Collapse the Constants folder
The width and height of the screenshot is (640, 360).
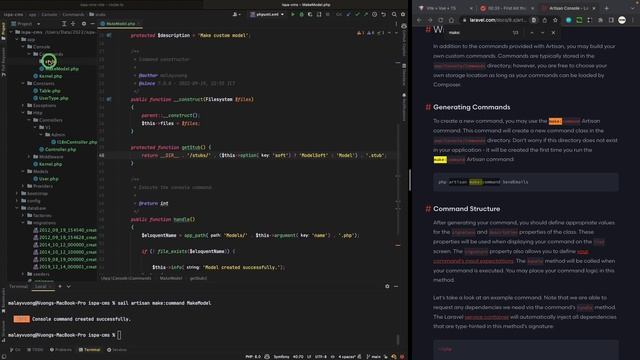click(23, 83)
